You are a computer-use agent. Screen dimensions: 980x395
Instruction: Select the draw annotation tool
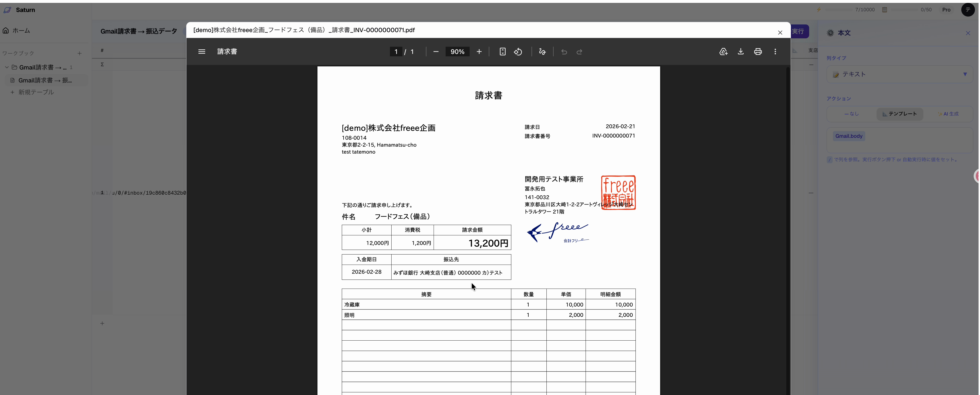point(542,52)
